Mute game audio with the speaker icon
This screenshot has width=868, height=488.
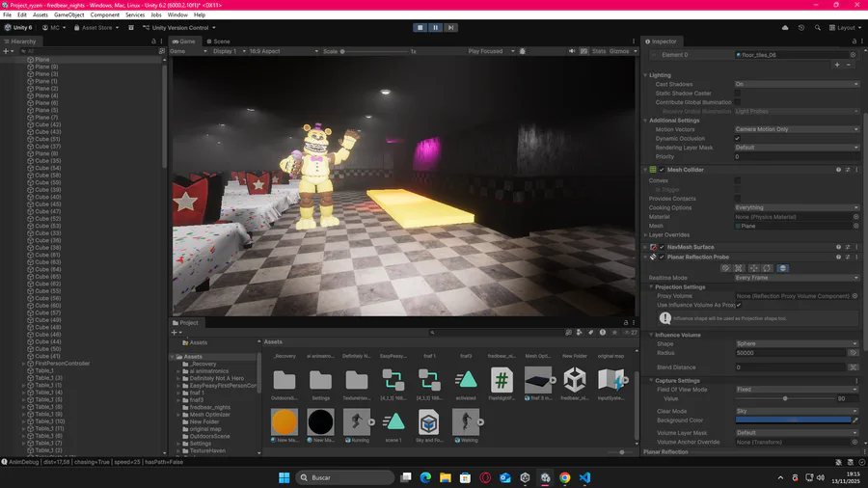pos(572,51)
